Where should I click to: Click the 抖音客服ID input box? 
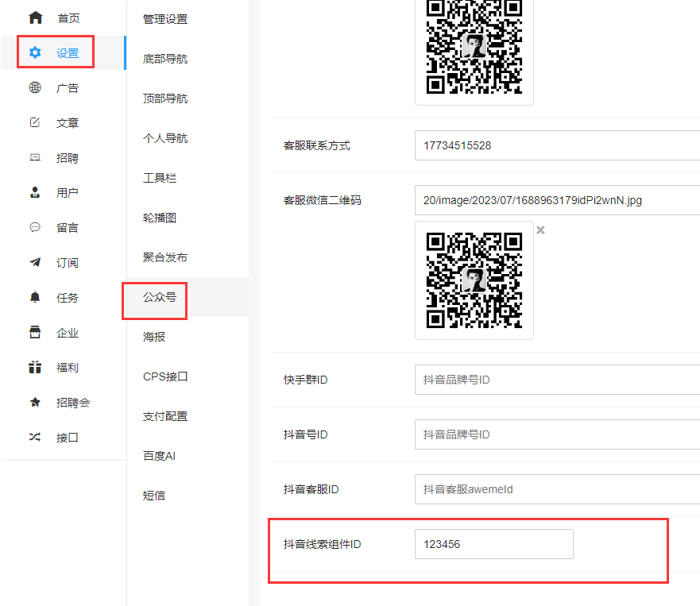557,489
